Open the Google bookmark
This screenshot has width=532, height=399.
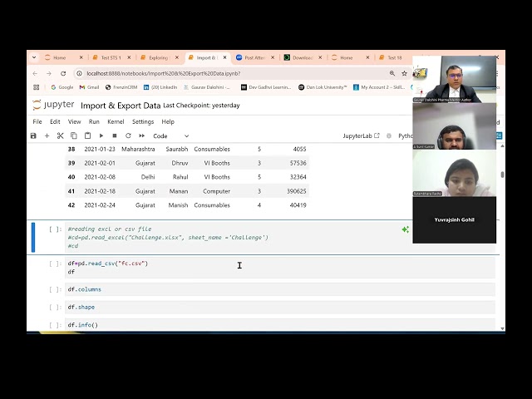62,87
